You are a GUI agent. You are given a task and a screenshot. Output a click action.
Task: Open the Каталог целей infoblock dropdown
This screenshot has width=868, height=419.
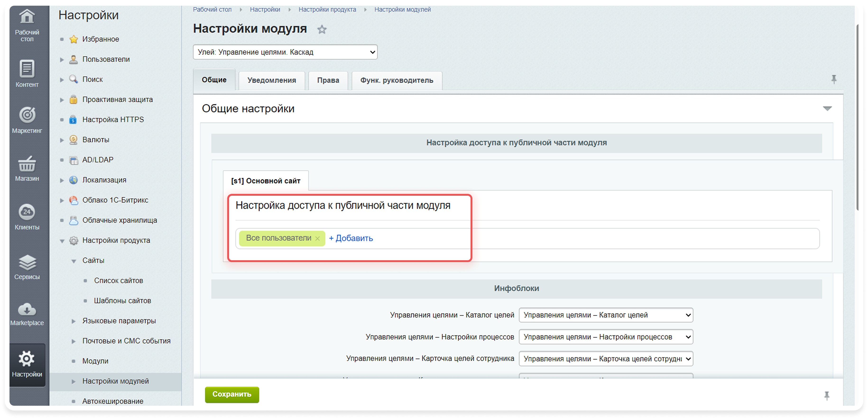tap(605, 315)
